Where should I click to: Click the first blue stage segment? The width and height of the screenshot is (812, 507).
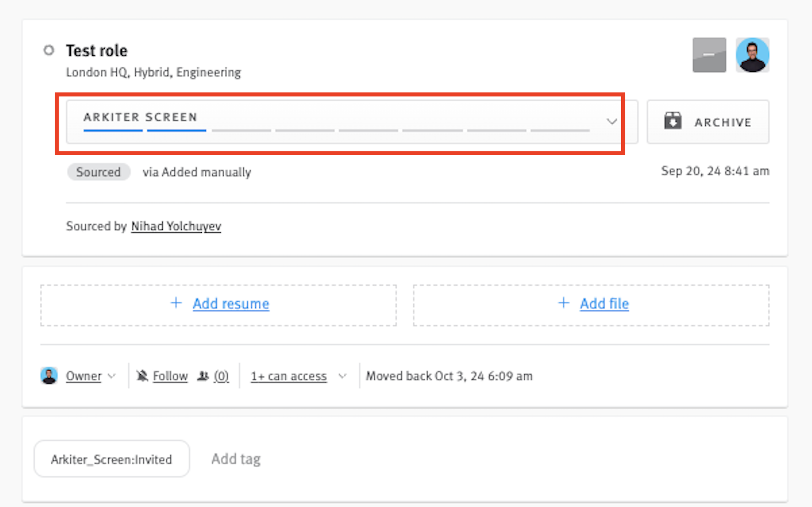113,131
